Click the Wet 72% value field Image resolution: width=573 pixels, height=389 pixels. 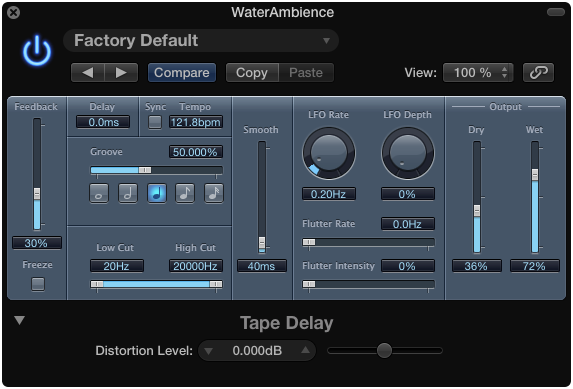535,266
